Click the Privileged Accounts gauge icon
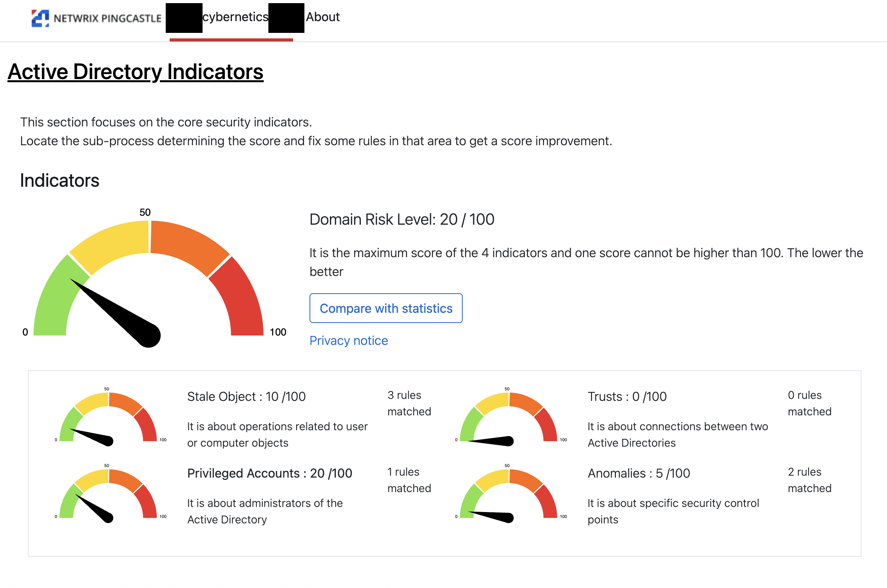887x588 pixels. 109,494
